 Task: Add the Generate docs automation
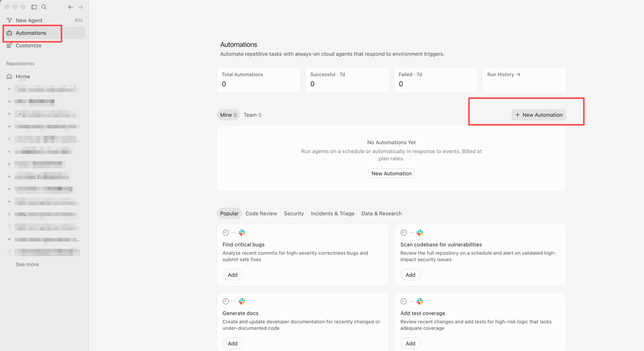click(x=232, y=343)
